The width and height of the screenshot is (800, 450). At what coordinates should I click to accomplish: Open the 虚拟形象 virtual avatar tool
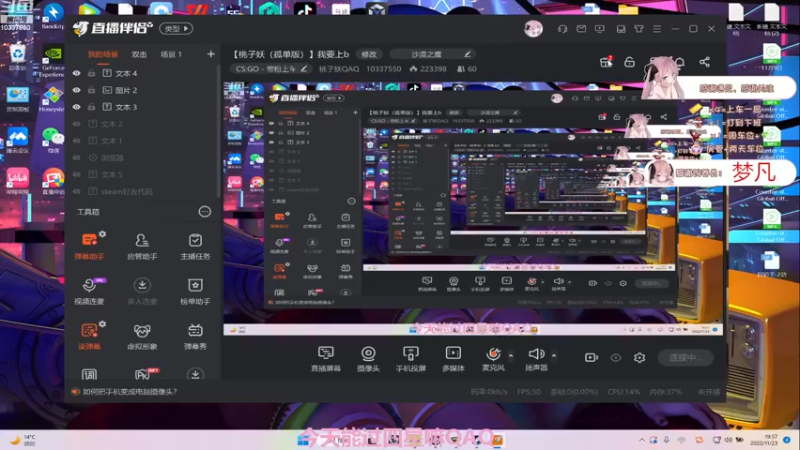coord(142,336)
